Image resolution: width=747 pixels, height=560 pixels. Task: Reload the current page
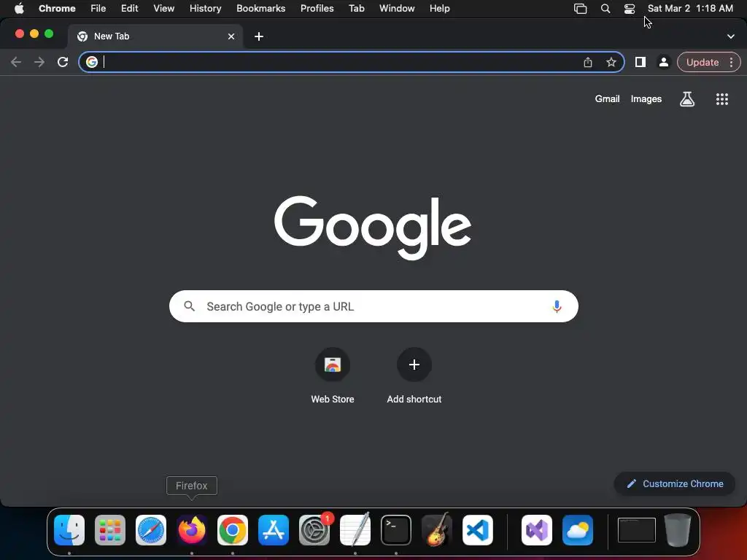pyautogui.click(x=63, y=62)
